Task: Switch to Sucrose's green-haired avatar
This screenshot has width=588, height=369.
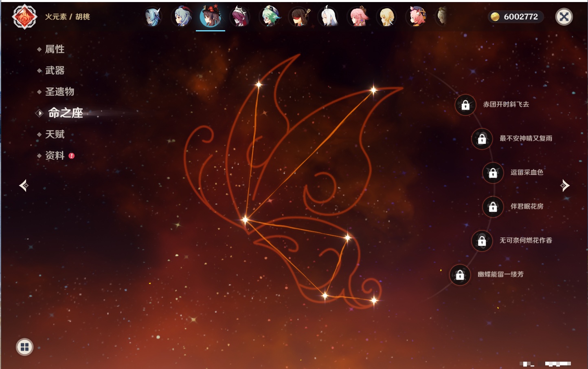Action: pyautogui.click(x=270, y=17)
